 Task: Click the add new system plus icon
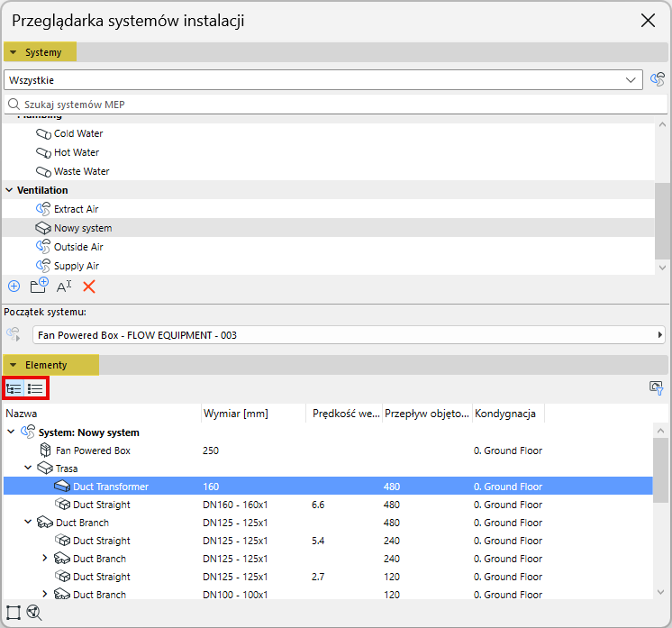[x=14, y=287]
